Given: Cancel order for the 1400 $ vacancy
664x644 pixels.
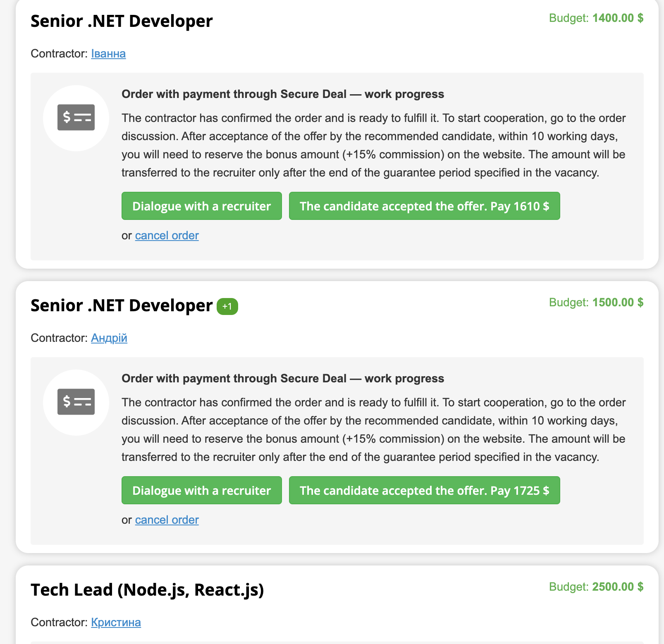Looking at the screenshot, I should point(167,236).
